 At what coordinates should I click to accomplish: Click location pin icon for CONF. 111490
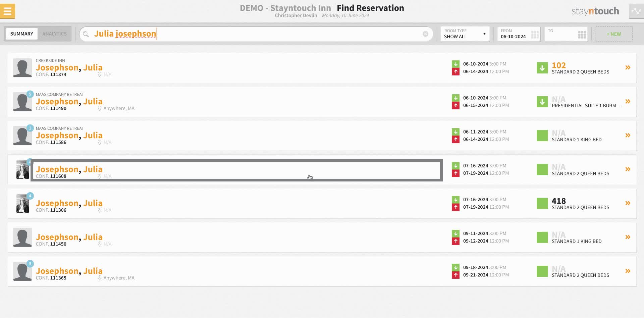tap(99, 108)
